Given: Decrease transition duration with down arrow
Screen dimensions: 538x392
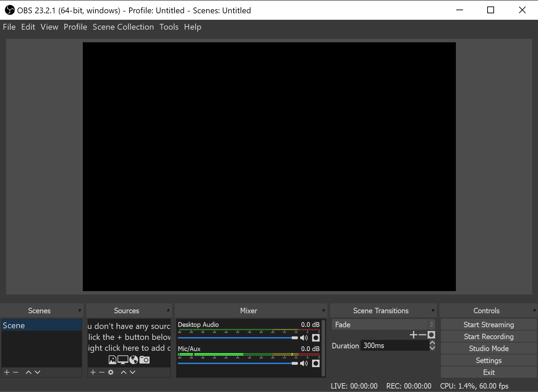Looking at the screenshot, I should pos(432,348).
